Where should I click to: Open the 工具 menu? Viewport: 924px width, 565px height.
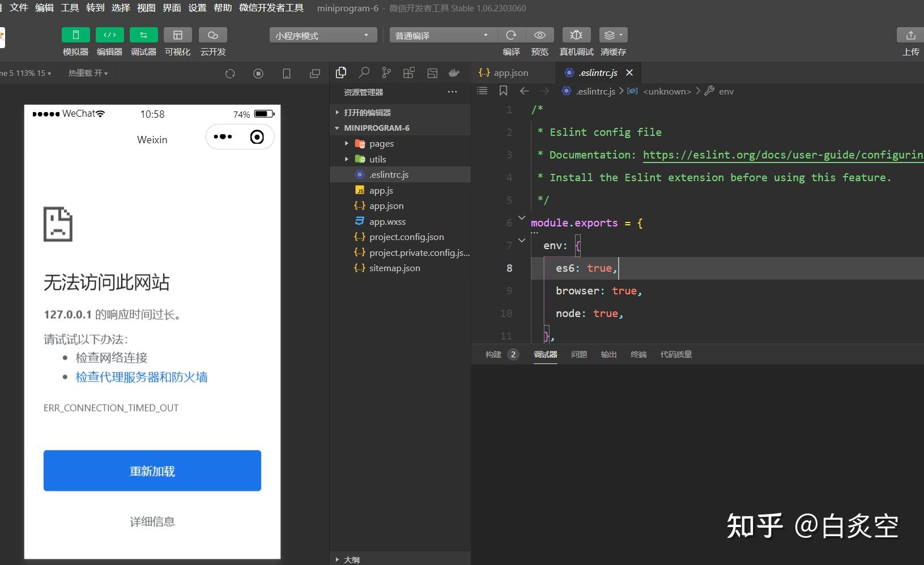(x=70, y=8)
